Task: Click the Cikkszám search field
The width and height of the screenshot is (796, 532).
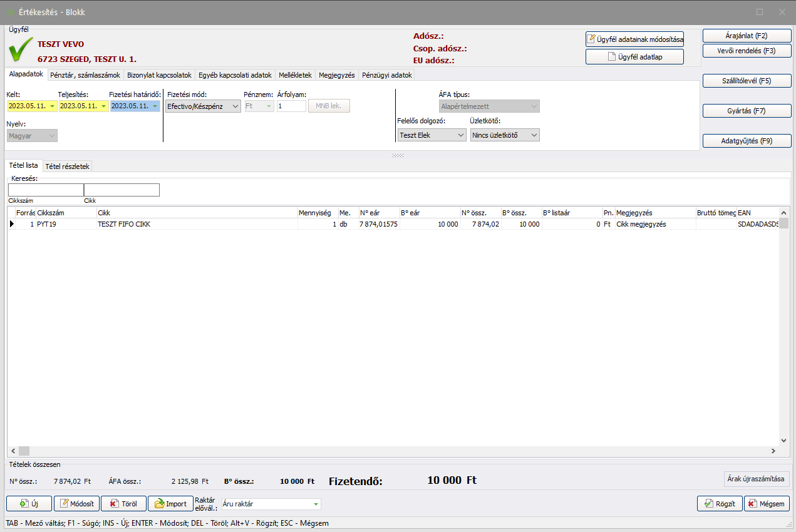Action: [x=46, y=190]
